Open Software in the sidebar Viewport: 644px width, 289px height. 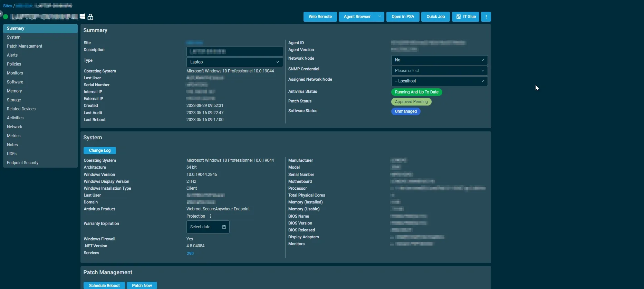tap(40, 82)
